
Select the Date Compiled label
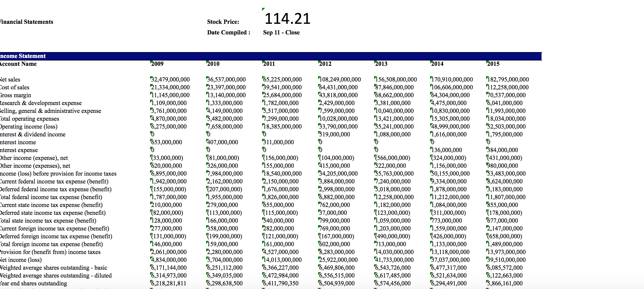click(229, 32)
